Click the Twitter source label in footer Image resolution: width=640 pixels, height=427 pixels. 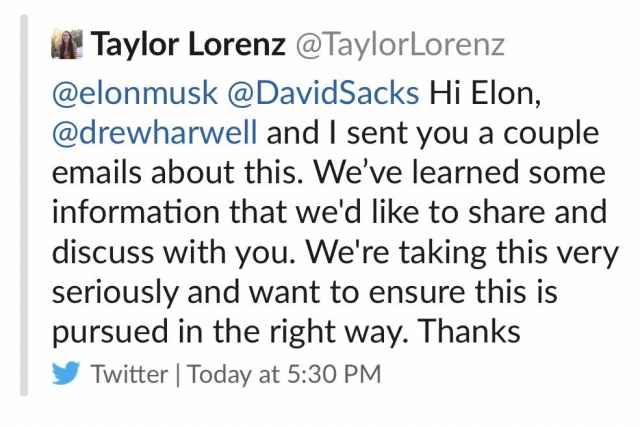pyautogui.click(x=127, y=375)
